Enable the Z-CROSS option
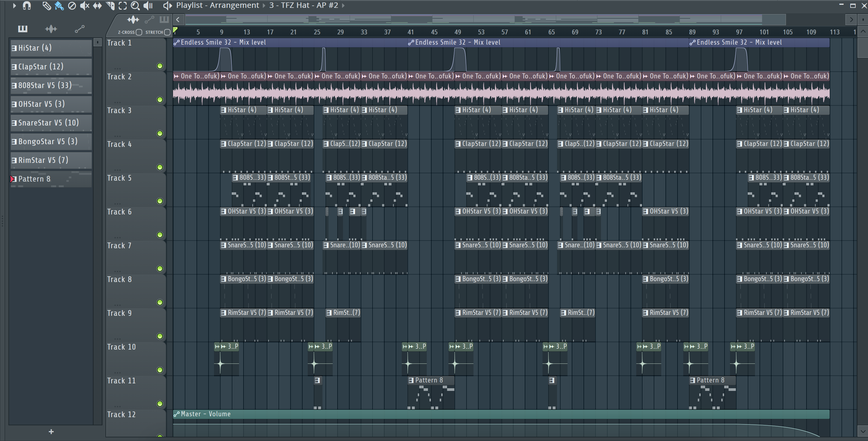Screen dimensions: 868x441 [x=139, y=32]
